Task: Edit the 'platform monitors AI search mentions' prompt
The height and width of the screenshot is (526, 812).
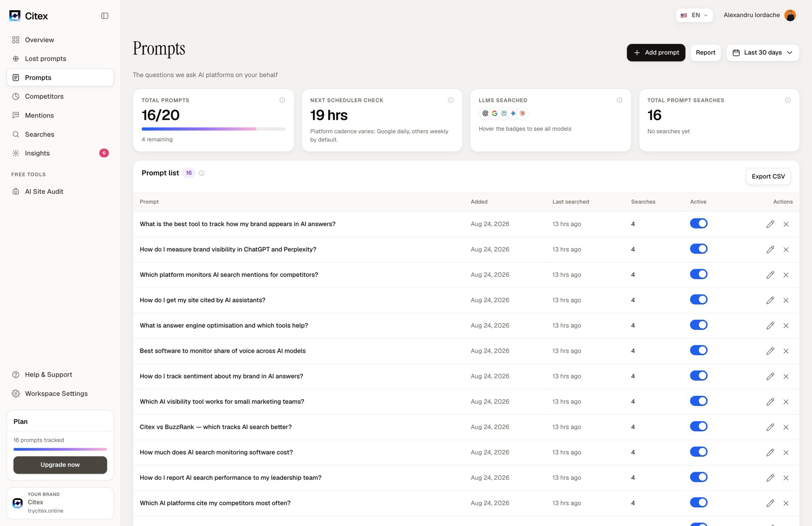Action: pyautogui.click(x=770, y=275)
